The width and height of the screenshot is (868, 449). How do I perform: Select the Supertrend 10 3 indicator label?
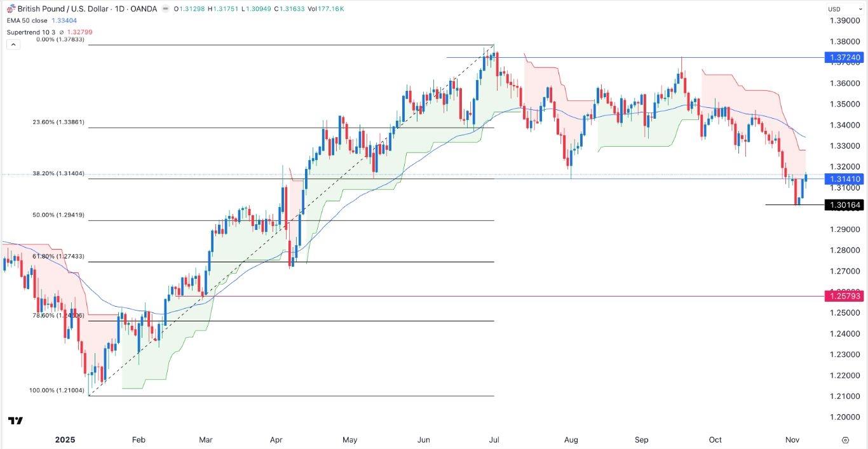(29, 31)
